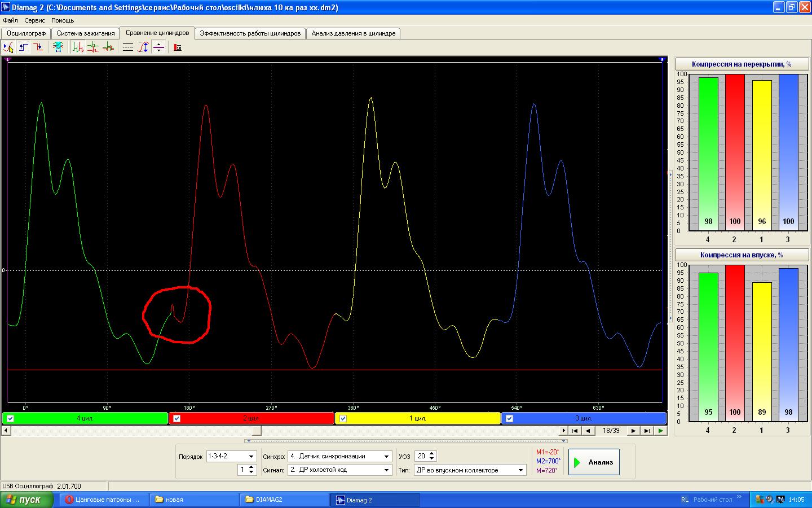
Task: Decrease the УОЗ value with down arrow
Action: [432, 458]
